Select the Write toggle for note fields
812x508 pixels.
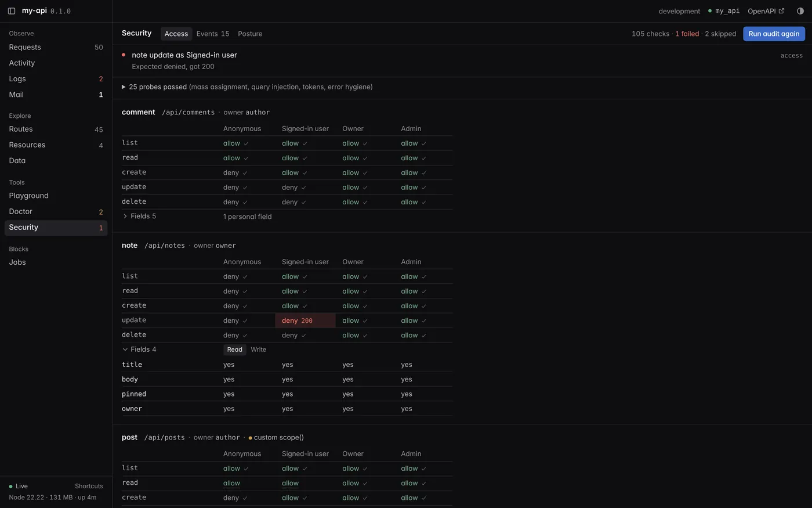[259, 350]
